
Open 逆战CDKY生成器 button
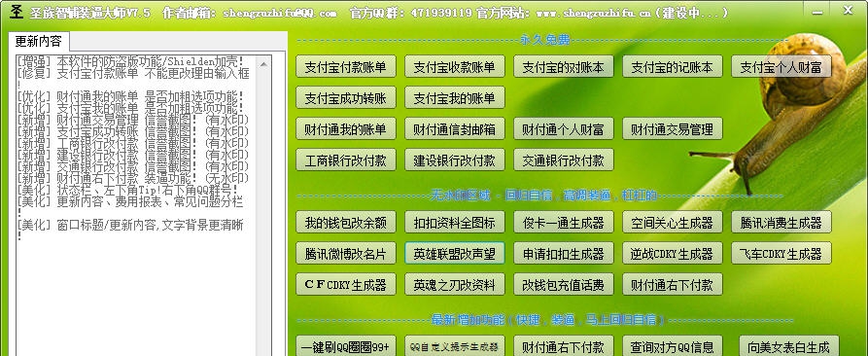(672, 253)
